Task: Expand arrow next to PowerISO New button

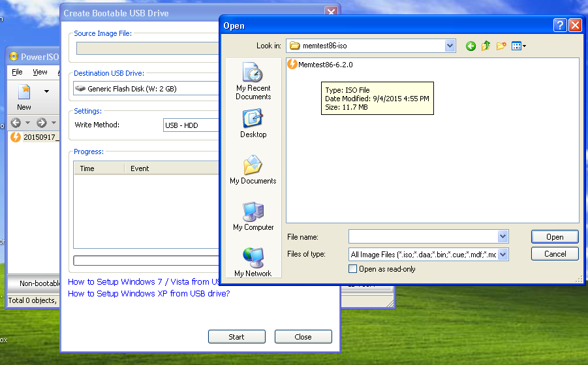Action: click(x=46, y=91)
